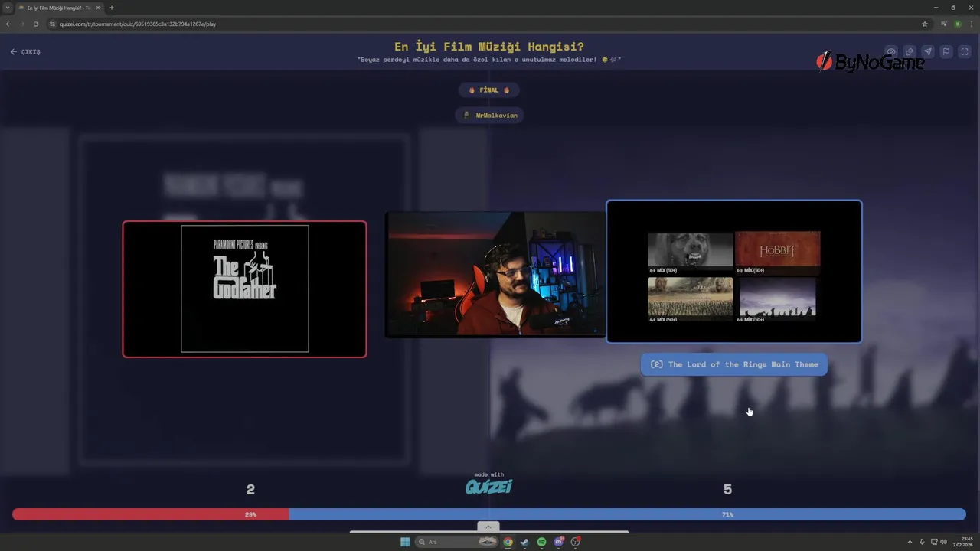
Task: Click the browser forward arrow
Action: 21,24
